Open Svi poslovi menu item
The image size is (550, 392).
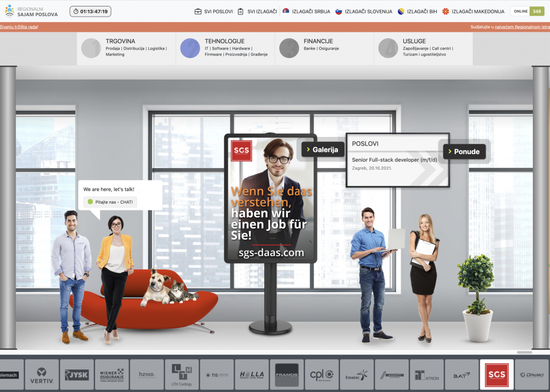[214, 12]
